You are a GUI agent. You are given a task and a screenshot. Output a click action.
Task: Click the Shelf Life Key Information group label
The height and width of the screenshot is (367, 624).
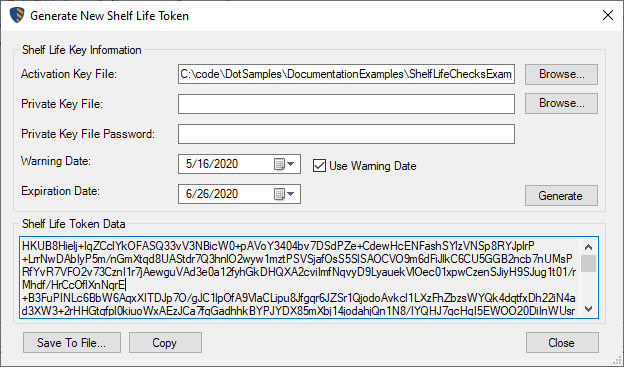pos(82,50)
